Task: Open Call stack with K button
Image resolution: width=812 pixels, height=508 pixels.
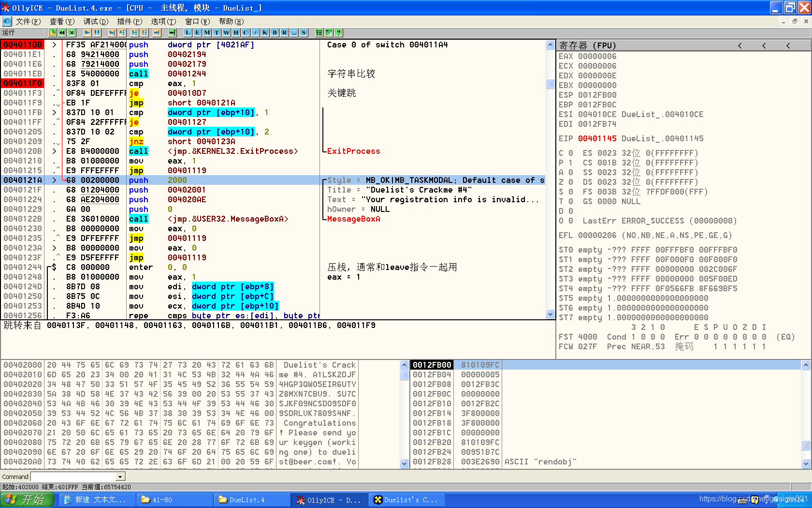Action: tap(265, 32)
